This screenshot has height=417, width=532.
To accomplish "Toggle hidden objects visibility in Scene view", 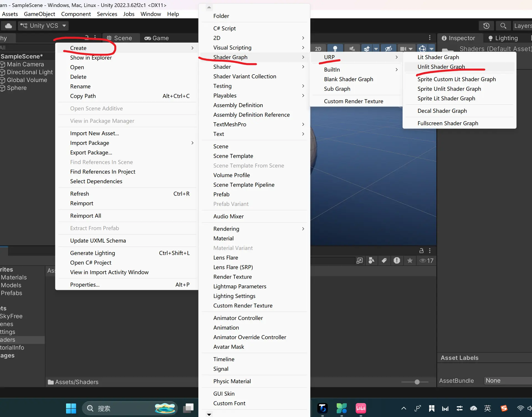I will (388, 49).
